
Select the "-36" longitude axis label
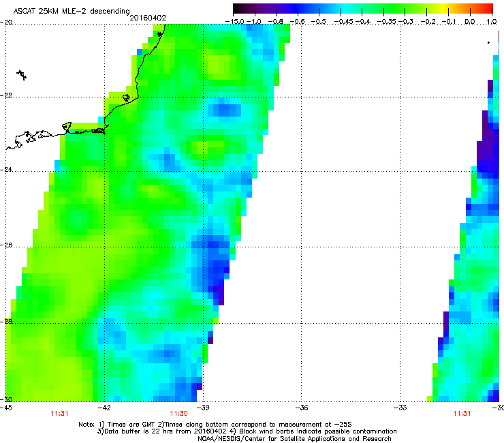click(x=302, y=408)
